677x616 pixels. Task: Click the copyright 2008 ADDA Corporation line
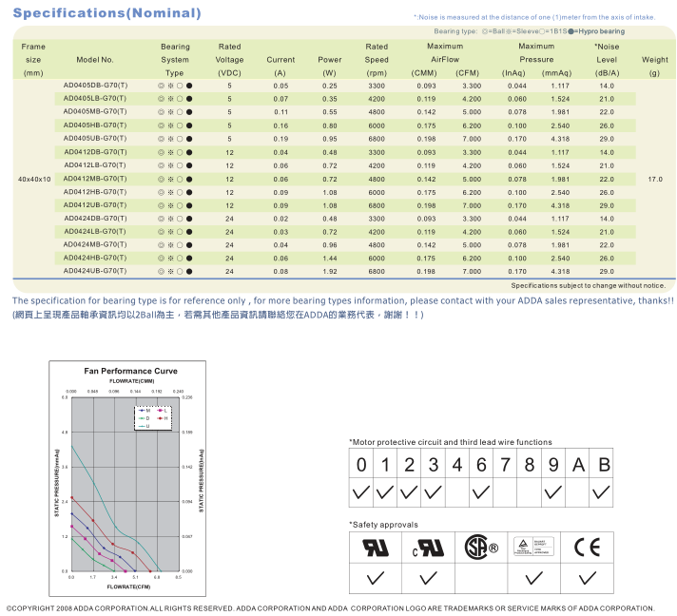(x=330, y=608)
